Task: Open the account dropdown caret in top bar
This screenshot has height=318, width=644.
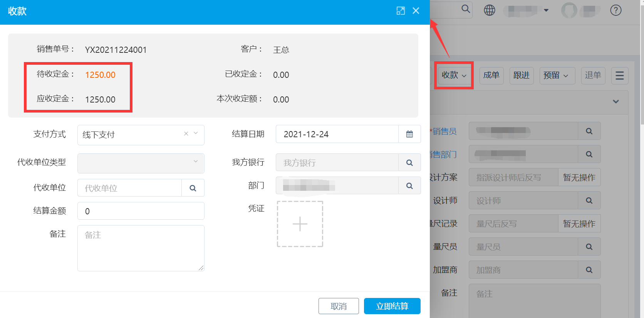Action: point(546,10)
